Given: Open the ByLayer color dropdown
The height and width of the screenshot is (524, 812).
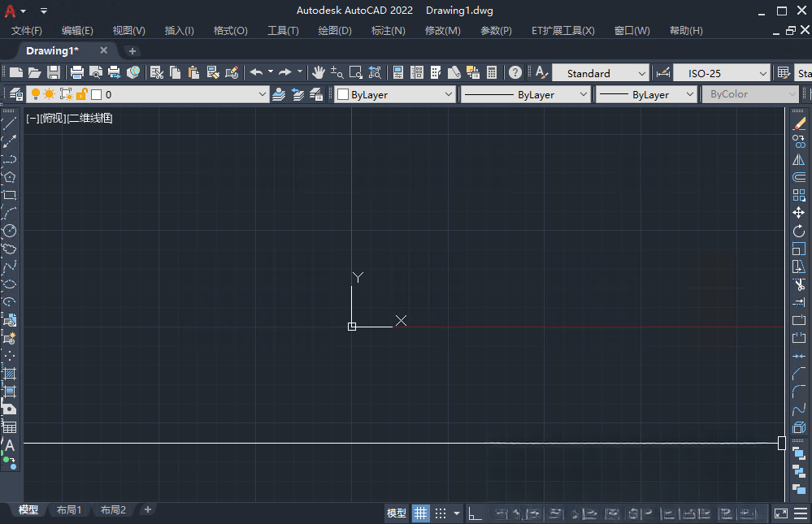Looking at the screenshot, I should pyautogui.click(x=449, y=94).
